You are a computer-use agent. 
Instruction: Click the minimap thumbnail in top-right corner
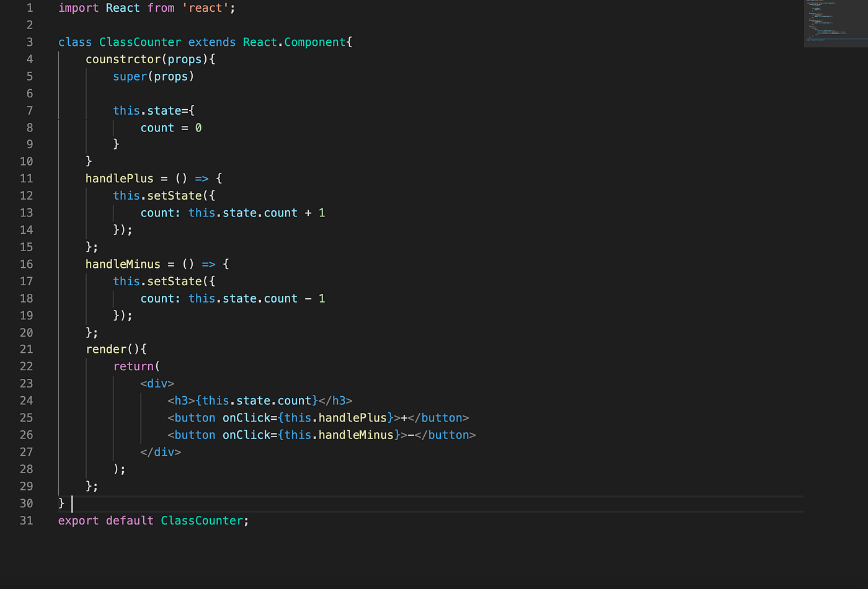(x=836, y=24)
